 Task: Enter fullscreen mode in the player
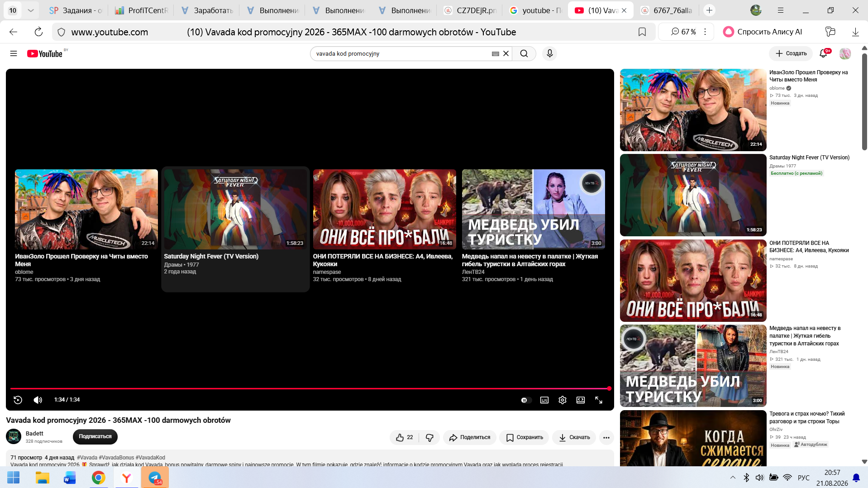pyautogui.click(x=599, y=400)
